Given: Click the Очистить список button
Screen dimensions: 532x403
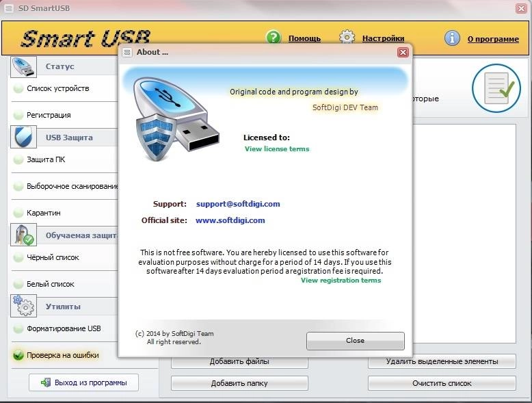Looking at the screenshot, I should [x=442, y=383].
